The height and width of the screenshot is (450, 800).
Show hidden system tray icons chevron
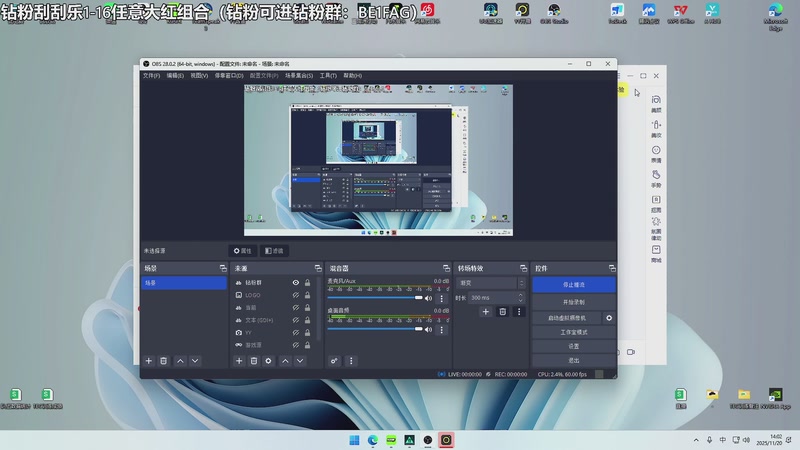coord(696,440)
